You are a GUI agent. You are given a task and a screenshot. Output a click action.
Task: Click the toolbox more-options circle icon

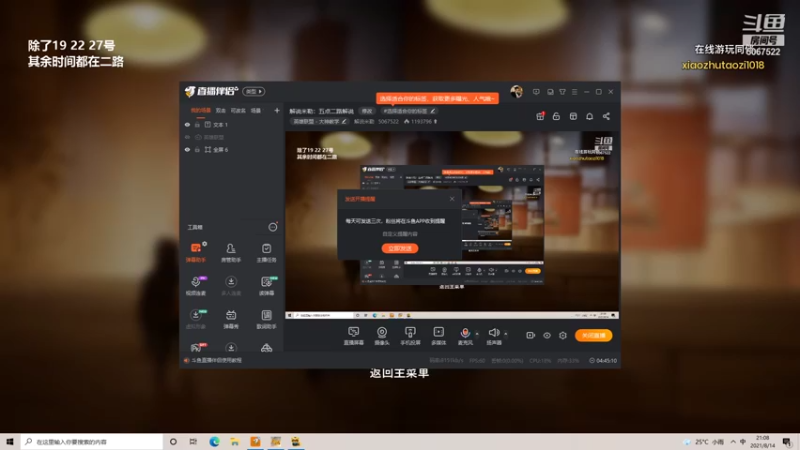click(273, 227)
